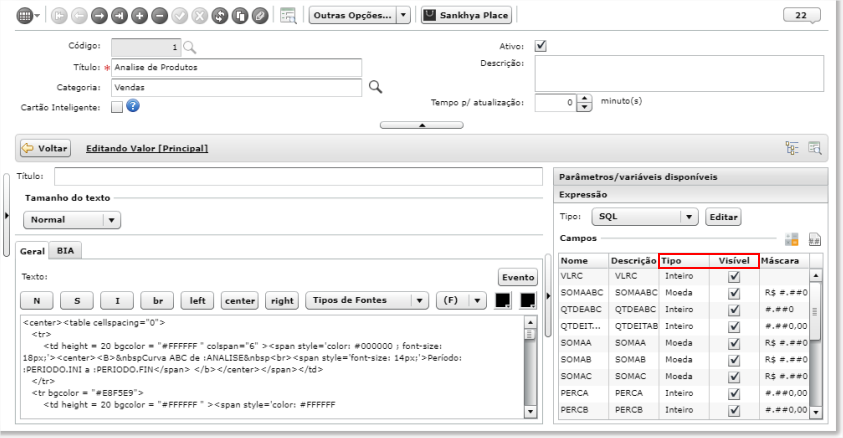Viewport: 843px width, 438px height.
Task: Open the form search layout icon
Action: (288, 16)
